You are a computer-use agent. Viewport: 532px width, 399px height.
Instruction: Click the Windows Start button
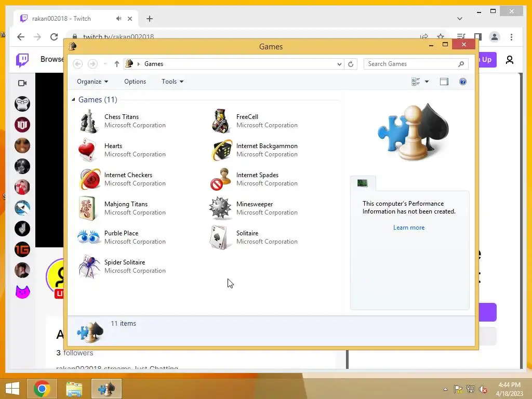pyautogui.click(x=12, y=389)
